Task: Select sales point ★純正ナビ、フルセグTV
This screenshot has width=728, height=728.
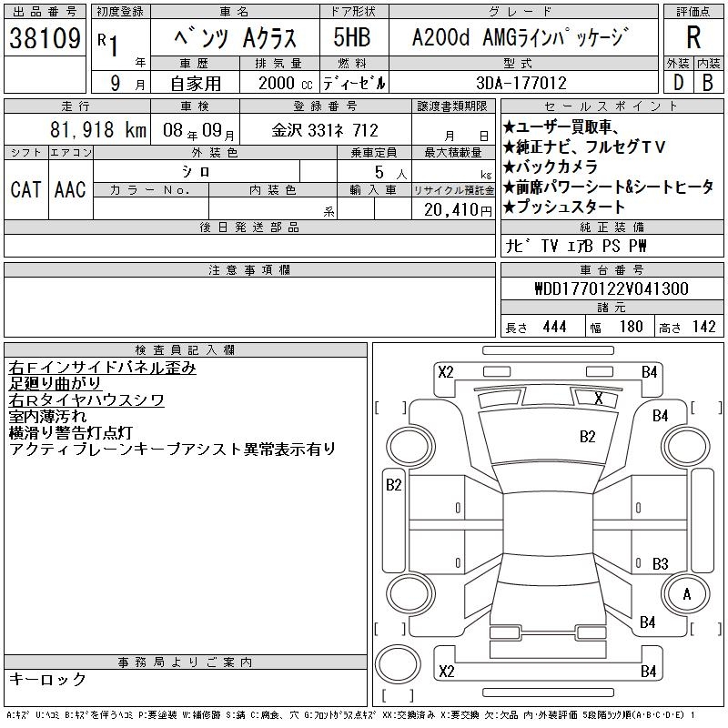Action: 584,147
